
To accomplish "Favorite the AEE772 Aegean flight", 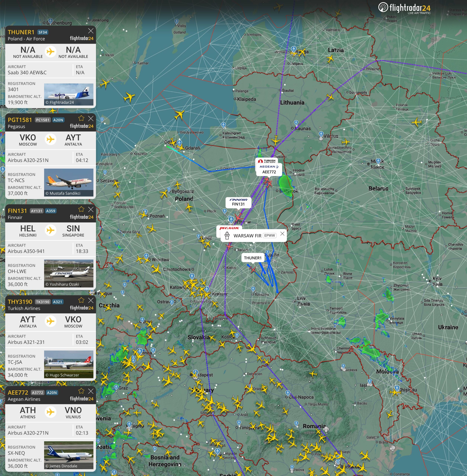I will (x=81, y=391).
